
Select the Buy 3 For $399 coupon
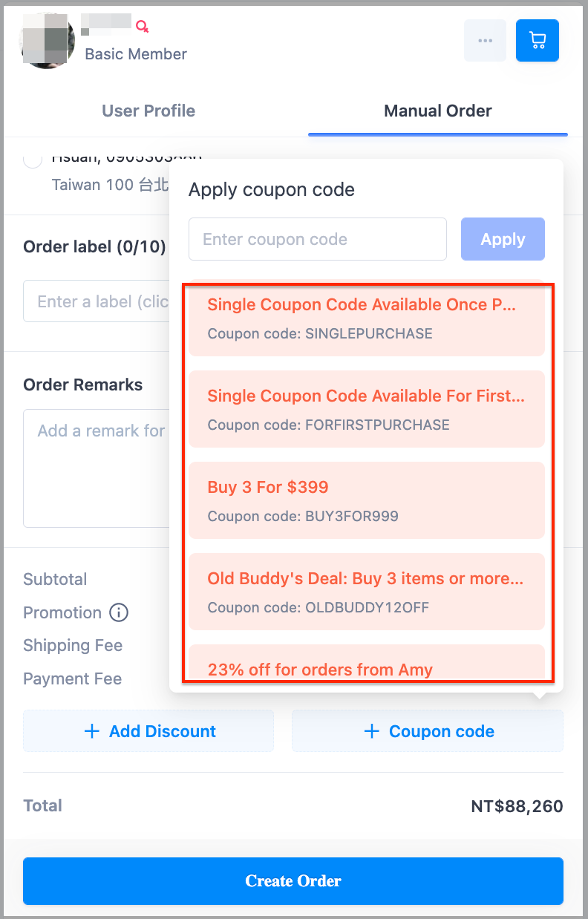tap(367, 500)
